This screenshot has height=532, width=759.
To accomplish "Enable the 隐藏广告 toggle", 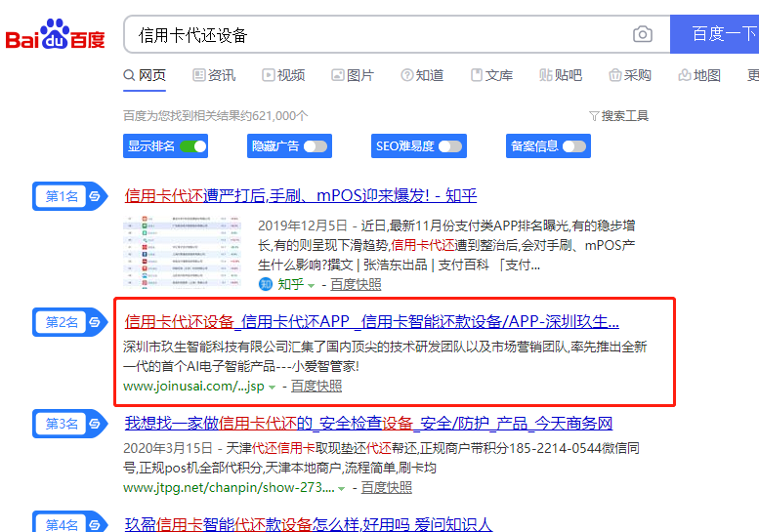I will pyautogui.click(x=316, y=146).
